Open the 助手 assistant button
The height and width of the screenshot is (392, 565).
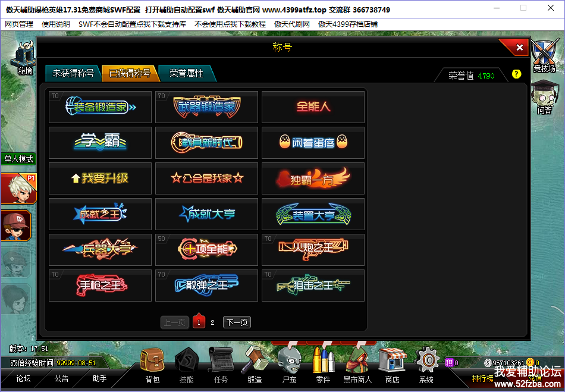tap(99, 378)
